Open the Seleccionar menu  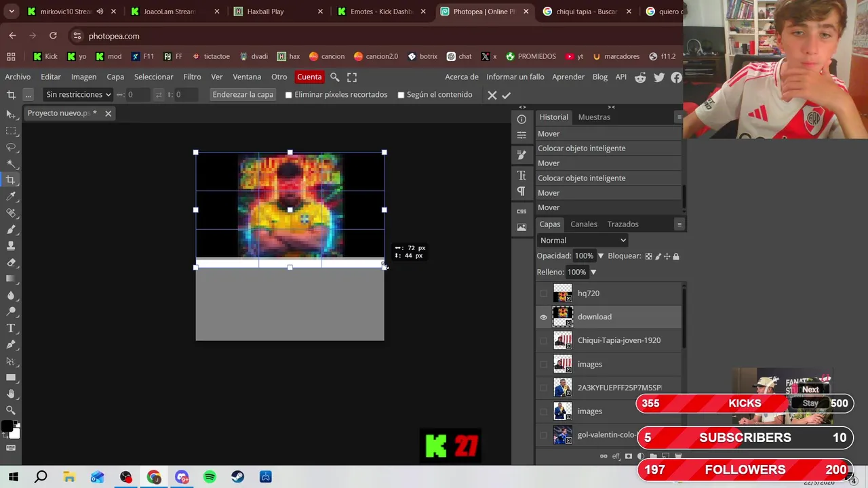tap(153, 77)
